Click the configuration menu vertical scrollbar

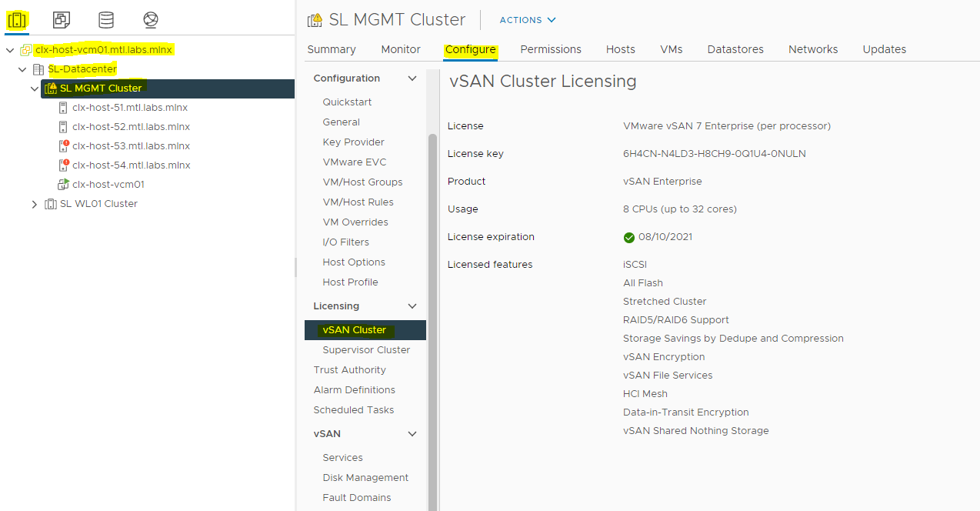(432, 322)
